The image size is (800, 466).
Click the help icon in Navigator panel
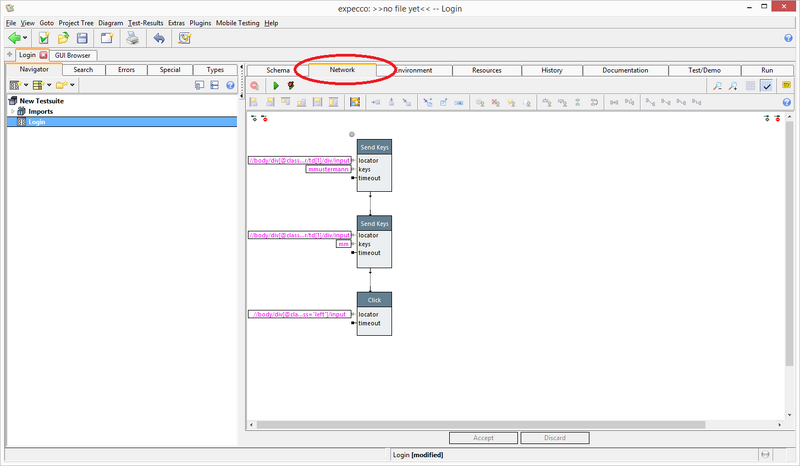pos(230,86)
